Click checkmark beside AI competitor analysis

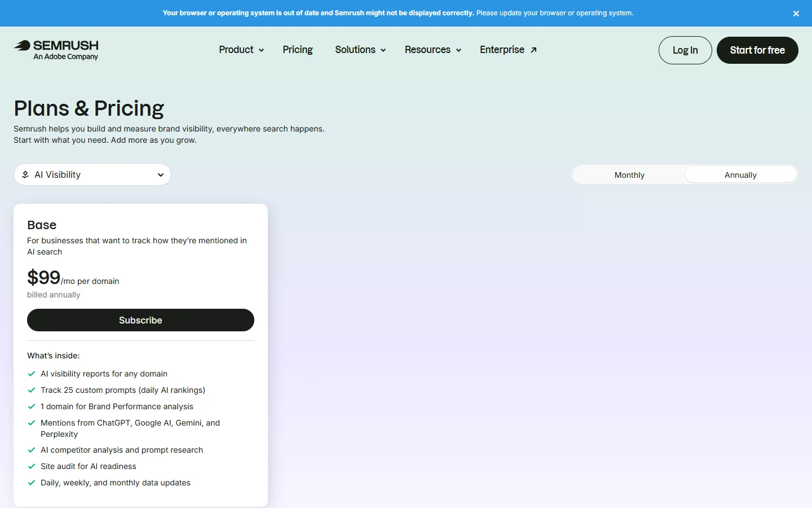32,450
